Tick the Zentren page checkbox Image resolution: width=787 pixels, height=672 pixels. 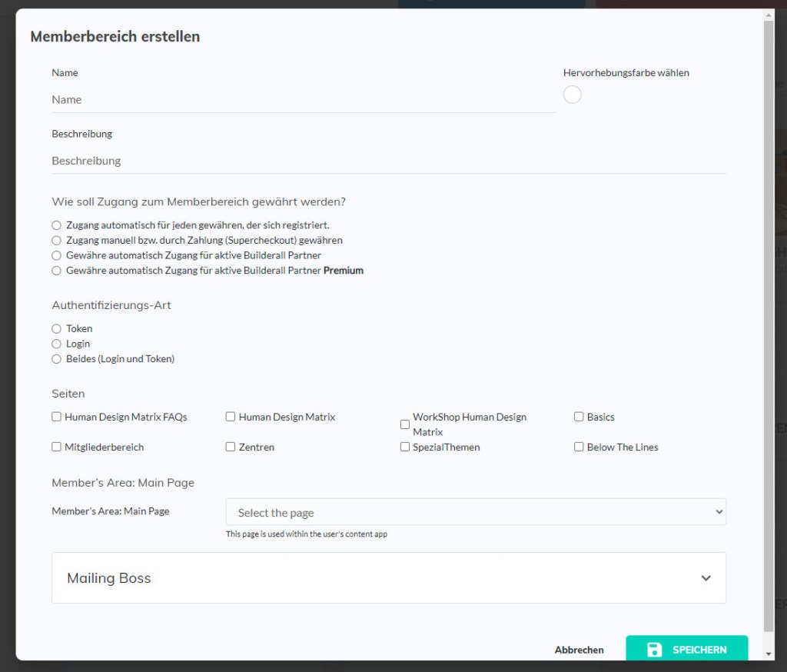[231, 447]
